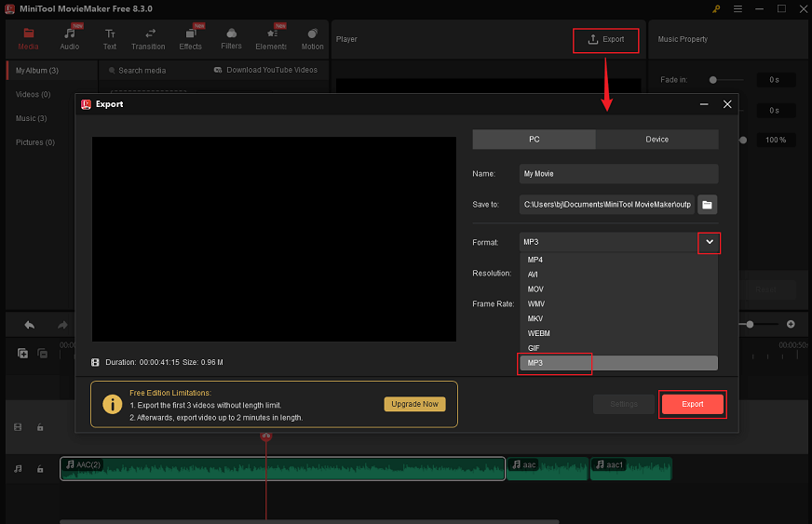812x524 pixels.
Task: Click the film icon beside Duration
Action: (x=95, y=362)
